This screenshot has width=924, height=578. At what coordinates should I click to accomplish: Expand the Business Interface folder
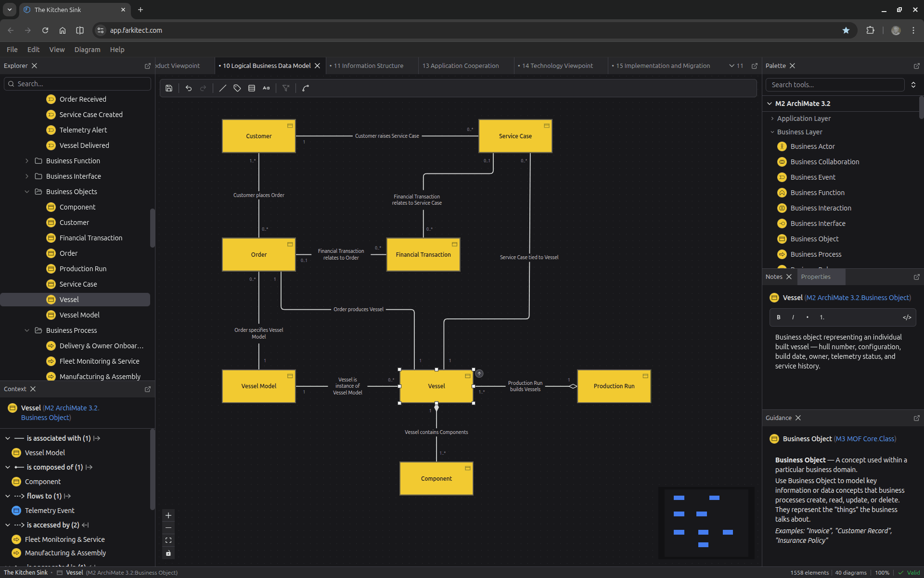pyautogui.click(x=27, y=176)
